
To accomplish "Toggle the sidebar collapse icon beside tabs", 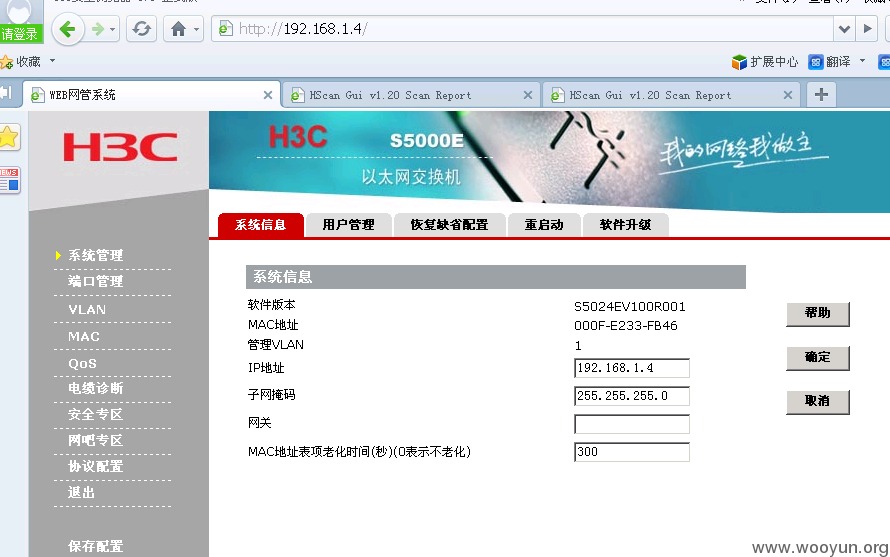I will click(x=7, y=93).
